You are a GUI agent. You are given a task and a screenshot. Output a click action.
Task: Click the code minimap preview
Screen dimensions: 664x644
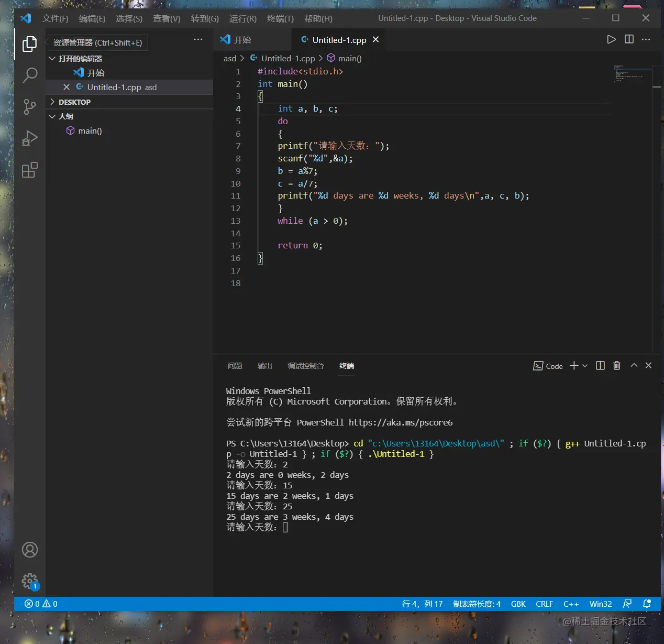pyautogui.click(x=633, y=73)
